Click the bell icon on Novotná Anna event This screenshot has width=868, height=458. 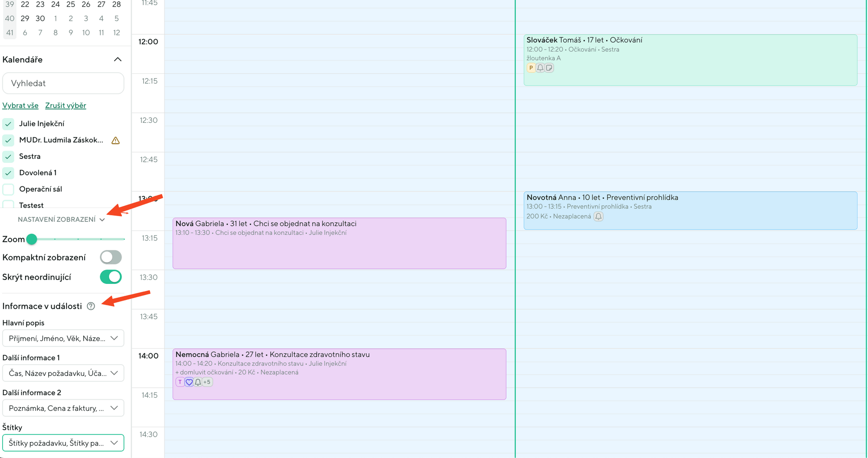click(x=598, y=216)
